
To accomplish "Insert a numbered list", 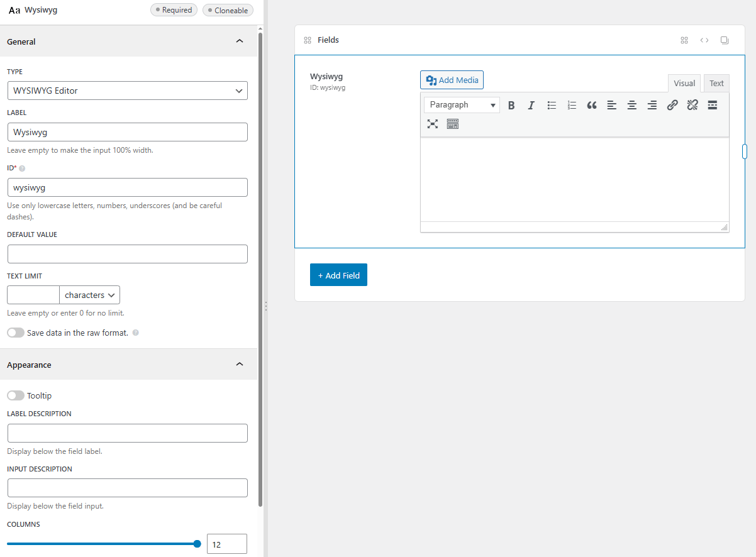I will point(571,105).
